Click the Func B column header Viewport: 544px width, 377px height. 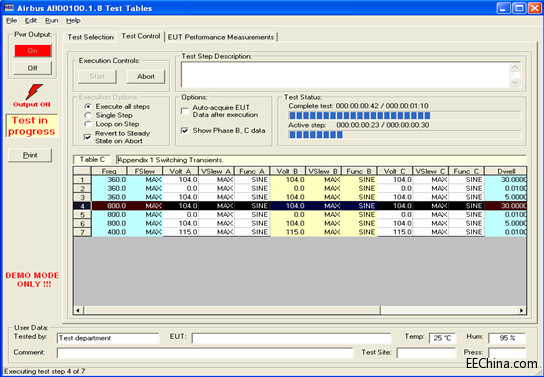coord(359,171)
